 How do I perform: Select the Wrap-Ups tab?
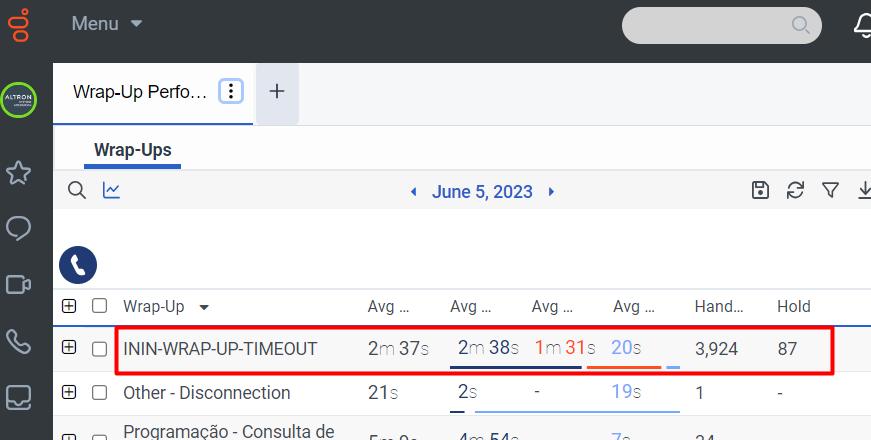pos(132,150)
